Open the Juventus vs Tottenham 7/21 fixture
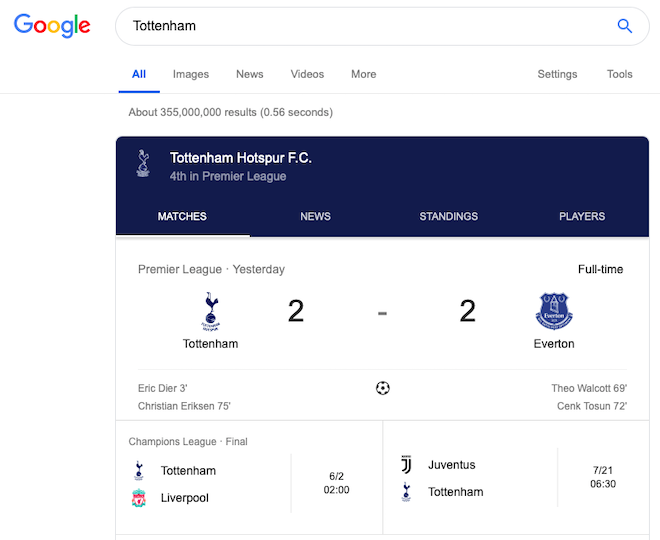 [x=515, y=478]
